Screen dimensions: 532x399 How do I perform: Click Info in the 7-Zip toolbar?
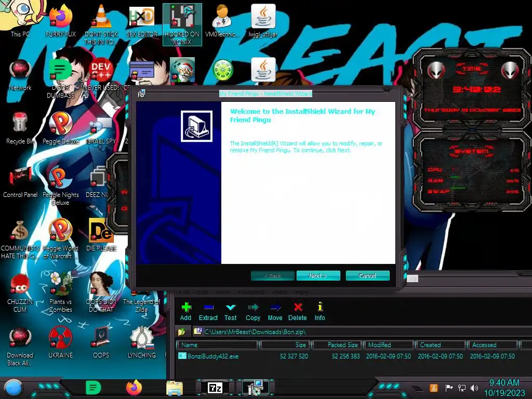pyautogui.click(x=320, y=312)
